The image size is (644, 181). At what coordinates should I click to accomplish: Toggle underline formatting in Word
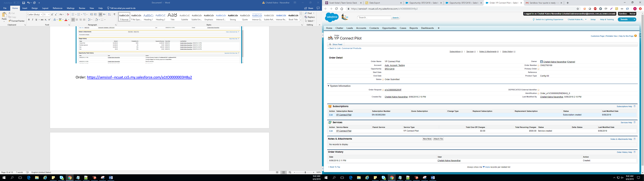point(36,20)
